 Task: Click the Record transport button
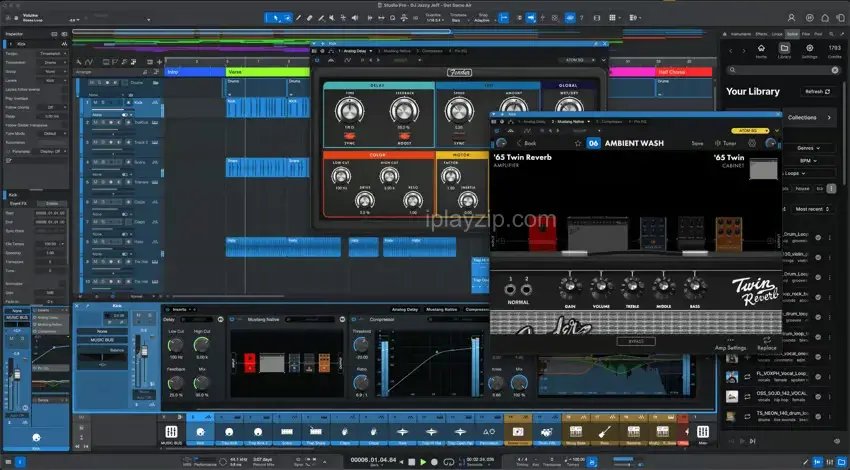434,462
